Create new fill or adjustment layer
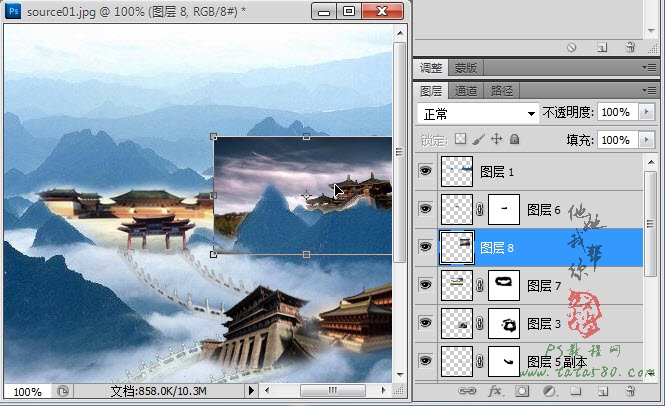 pos(549,391)
